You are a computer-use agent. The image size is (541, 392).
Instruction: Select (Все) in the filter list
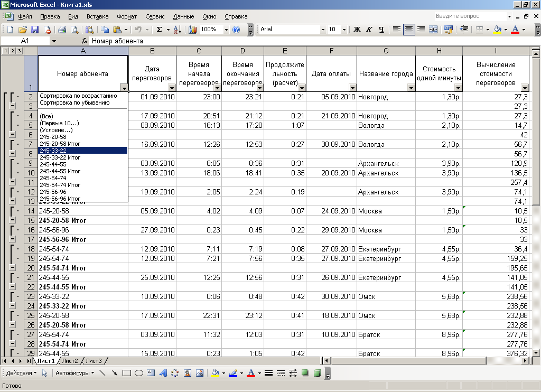click(46, 116)
